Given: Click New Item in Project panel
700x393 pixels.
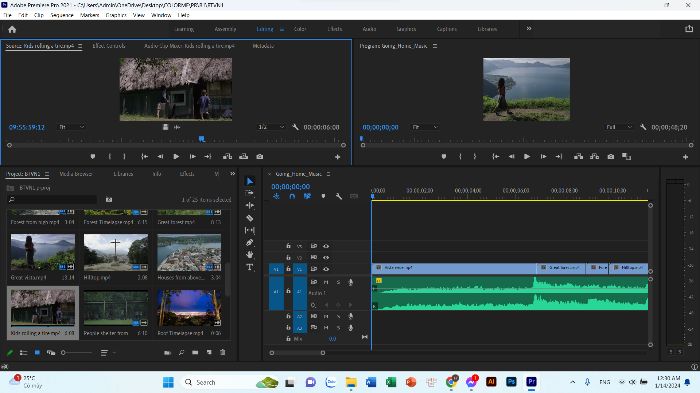Looking at the screenshot, I should coord(209,353).
